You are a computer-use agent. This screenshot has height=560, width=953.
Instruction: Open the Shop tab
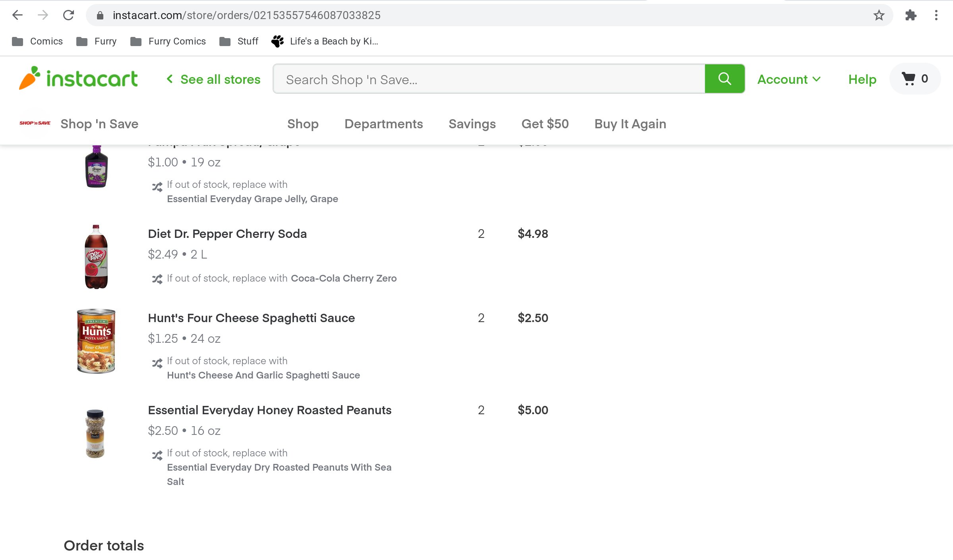pos(303,124)
